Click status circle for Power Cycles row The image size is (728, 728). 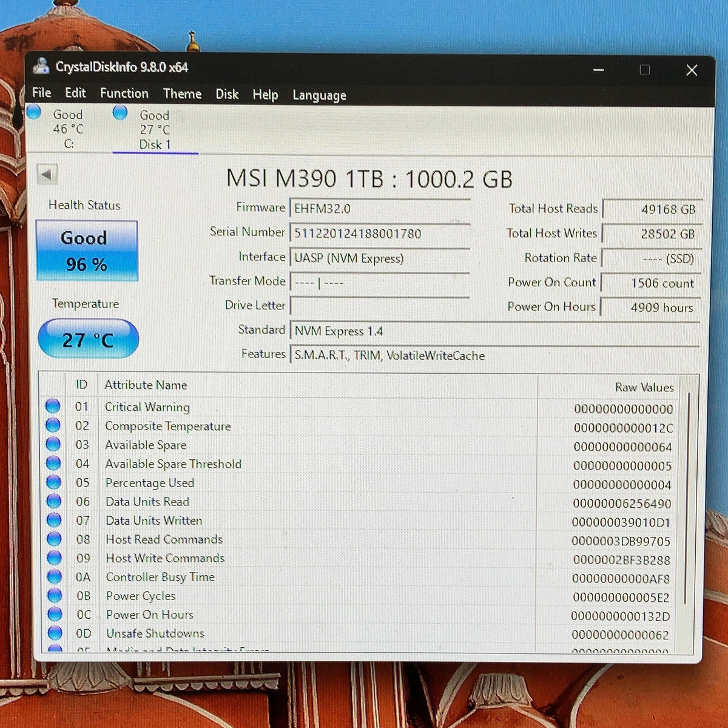pyautogui.click(x=55, y=595)
